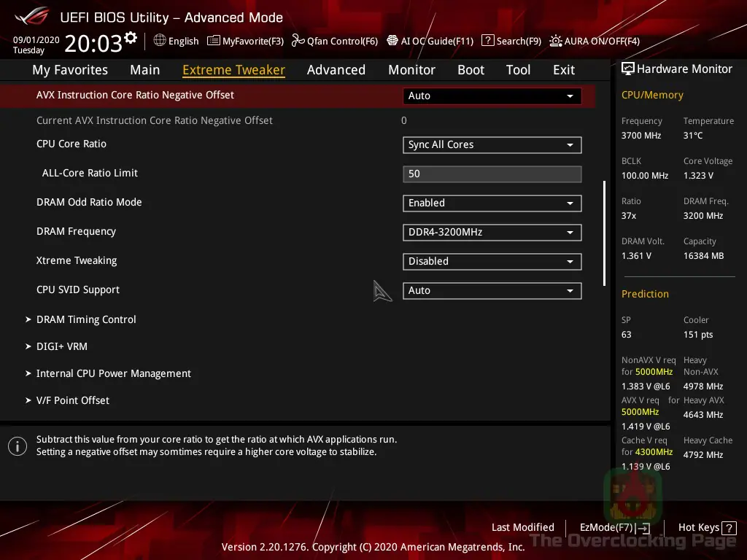This screenshot has width=747, height=560.
Task: Open Internal CPU Power Management
Action: [114, 373]
